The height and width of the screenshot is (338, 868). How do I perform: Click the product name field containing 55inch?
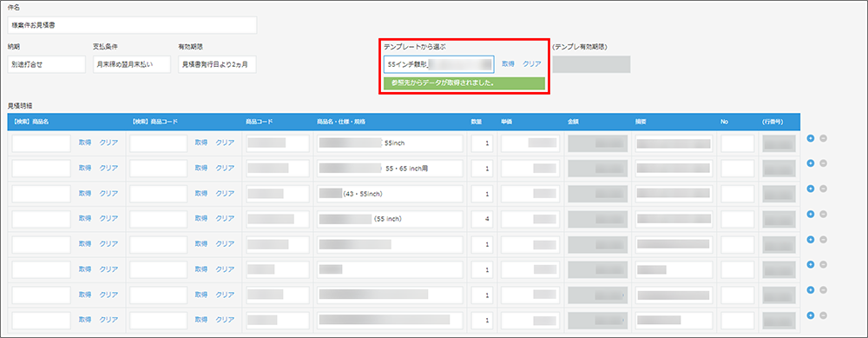(x=391, y=143)
